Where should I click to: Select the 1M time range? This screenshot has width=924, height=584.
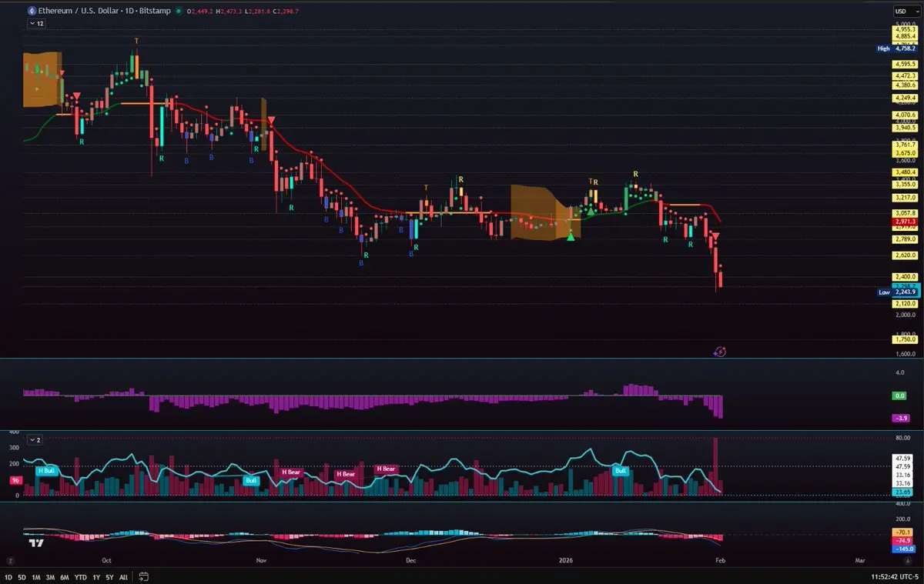click(x=35, y=576)
